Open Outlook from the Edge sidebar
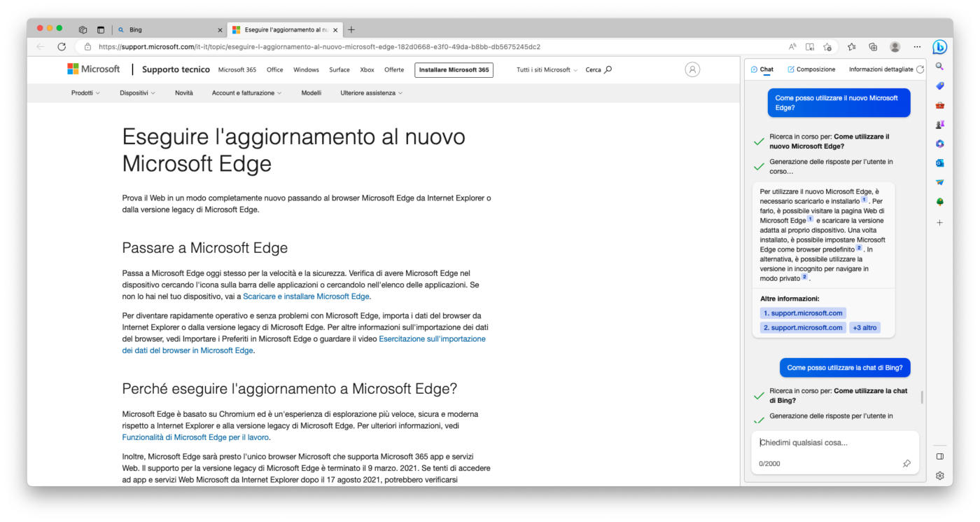The image size is (980, 522). point(940,163)
